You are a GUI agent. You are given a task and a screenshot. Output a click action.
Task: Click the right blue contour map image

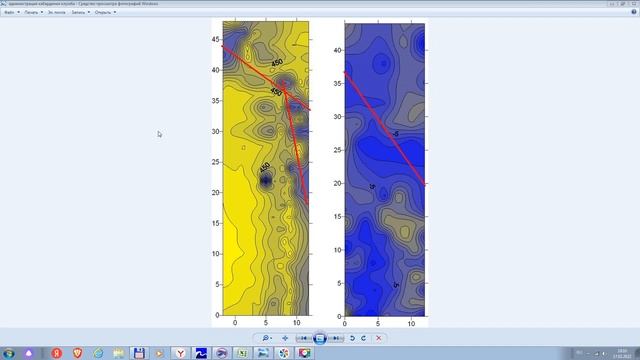click(x=385, y=170)
